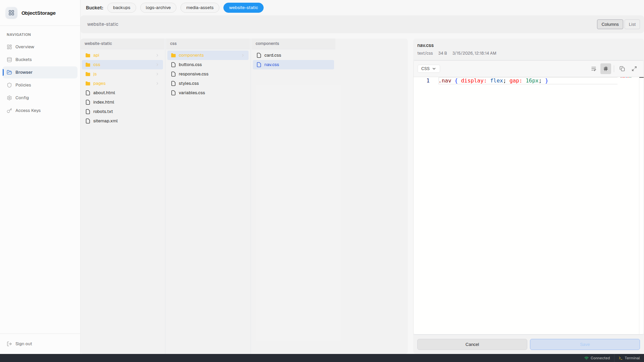644x362 pixels.
Task: Copy the nav.css file contents
Action: tap(622, 69)
